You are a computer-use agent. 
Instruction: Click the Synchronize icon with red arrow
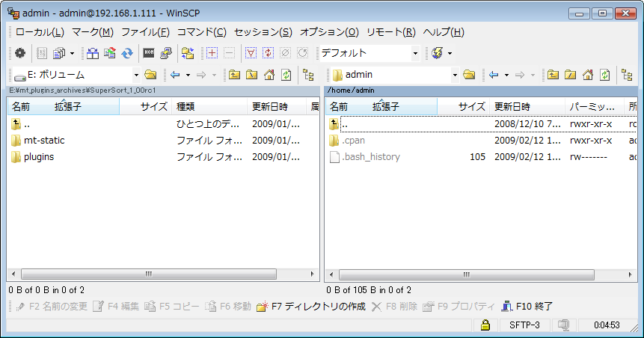[x=110, y=53]
